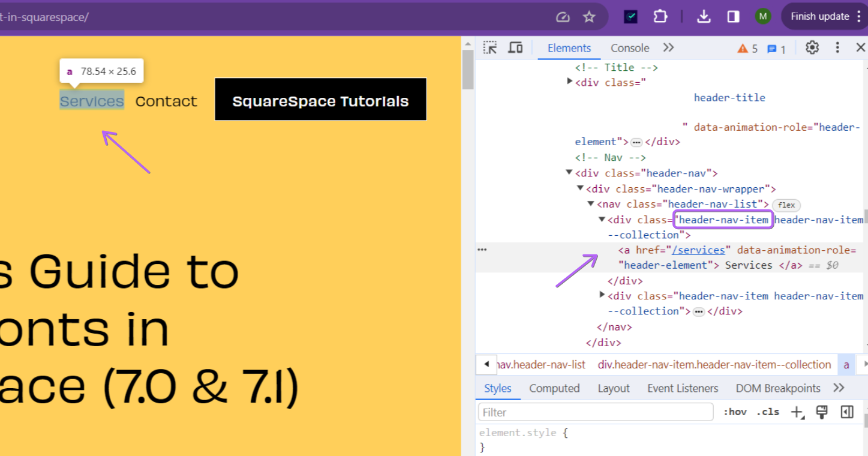The height and width of the screenshot is (456, 868).
Task: Open the 1 message issues indicator
Action: [776, 49]
